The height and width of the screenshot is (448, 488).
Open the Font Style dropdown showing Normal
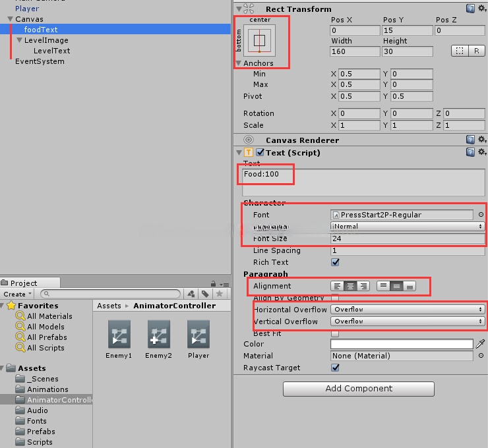point(408,227)
